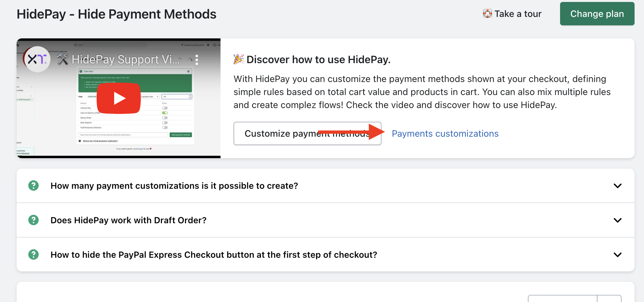
Task: Click the How to hide the PayPal Express question text
Action: click(214, 255)
